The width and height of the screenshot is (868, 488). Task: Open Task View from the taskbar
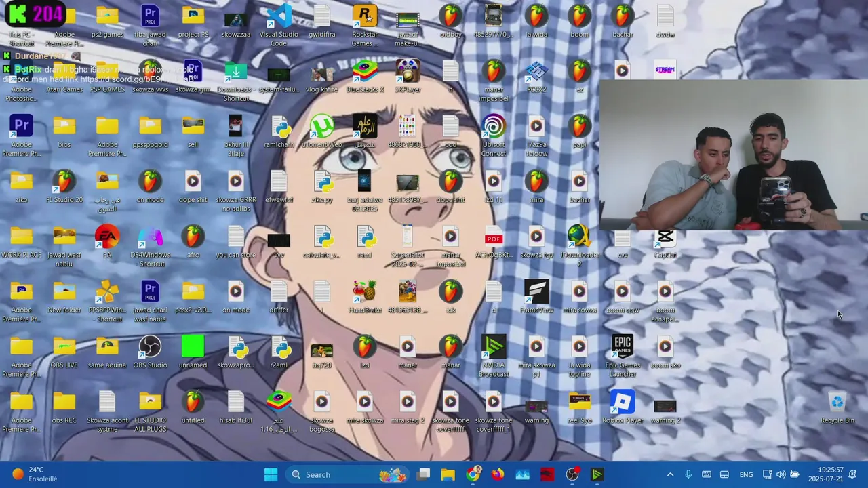pyautogui.click(x=423, y=474)
